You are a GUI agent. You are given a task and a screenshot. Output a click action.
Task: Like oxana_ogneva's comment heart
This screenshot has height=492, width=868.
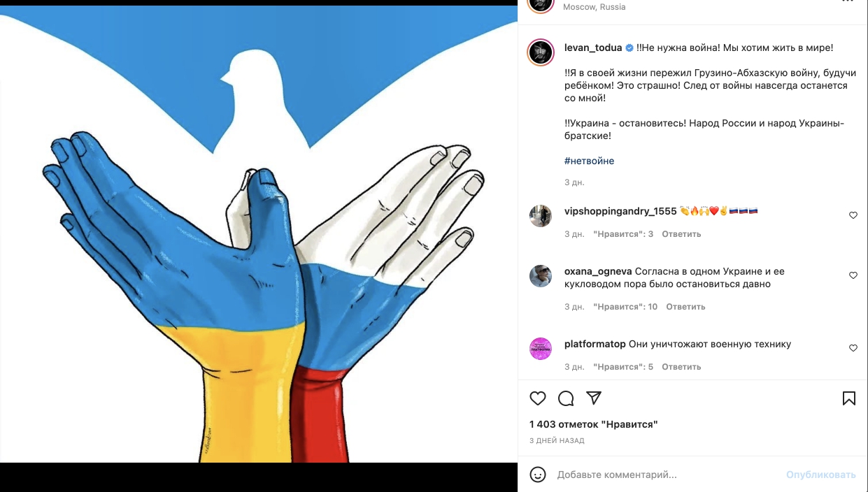coord(853,275)
